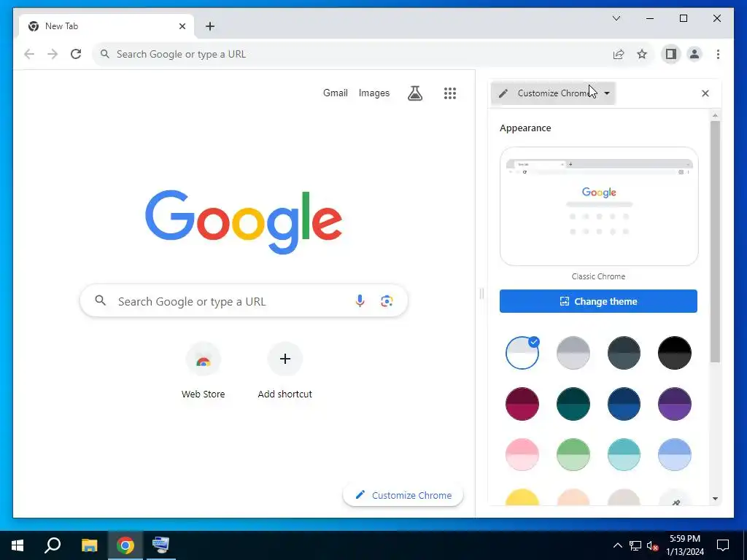This screenshot has height=560, width=747.
Task: Select the purple color swatch
Action: 675,404
